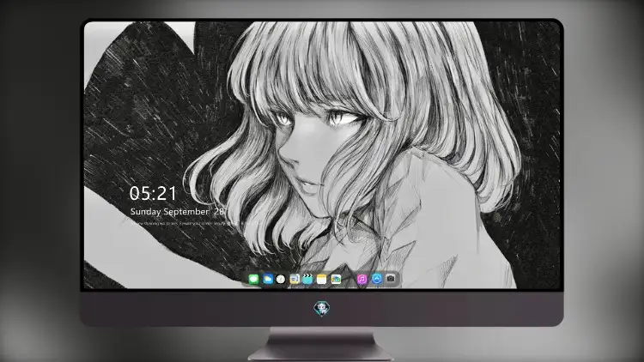Open the blue App Store icon
Viewport: 644px width, 362px height.
tap(377, 279)
